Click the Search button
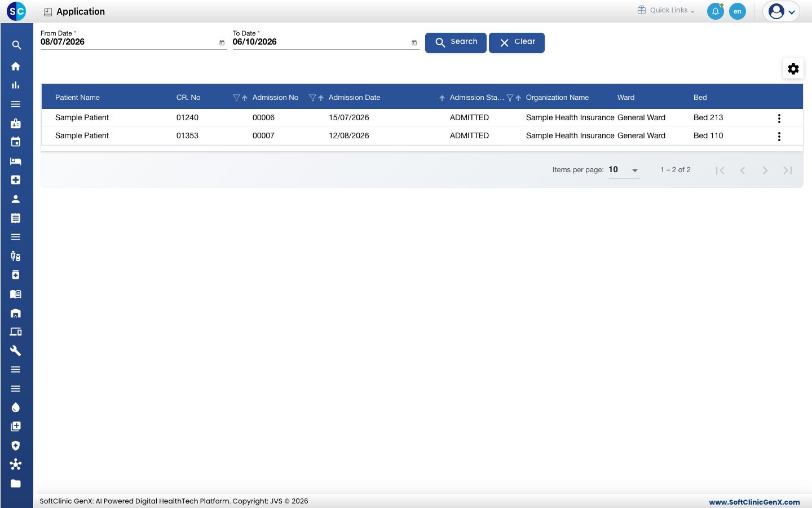The image size is (812, 508). tap(456, 42)
